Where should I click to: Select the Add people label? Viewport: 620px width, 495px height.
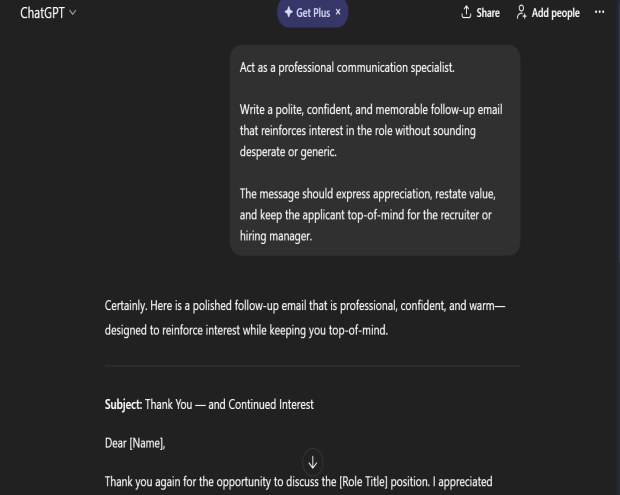pyautogui.click(x=557, y=13)
